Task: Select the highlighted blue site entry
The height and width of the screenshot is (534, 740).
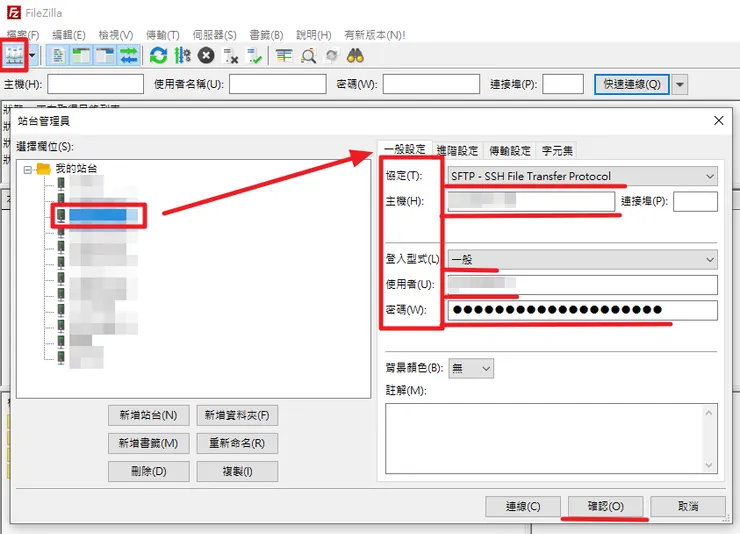Action: pyautogui.click(x=103, y=216)
